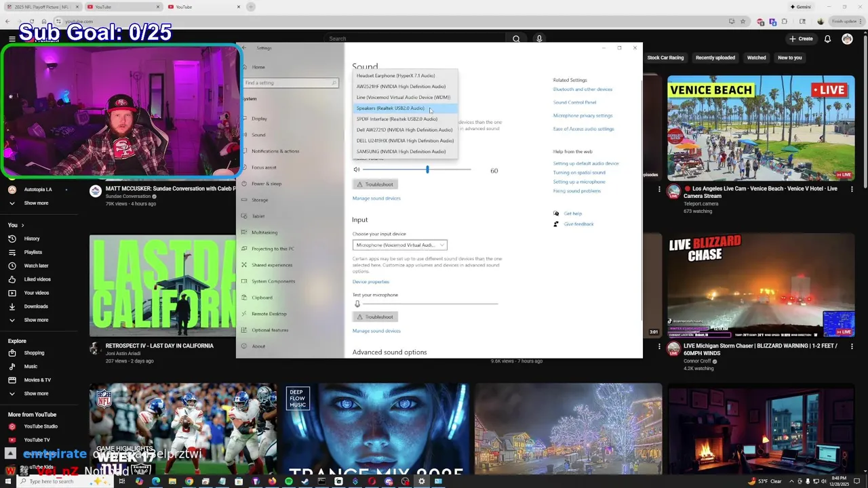The height and width of the screenshot is (488, 868).
Task: Open YouTube Shopping under Explore
Action: [34, 353]
